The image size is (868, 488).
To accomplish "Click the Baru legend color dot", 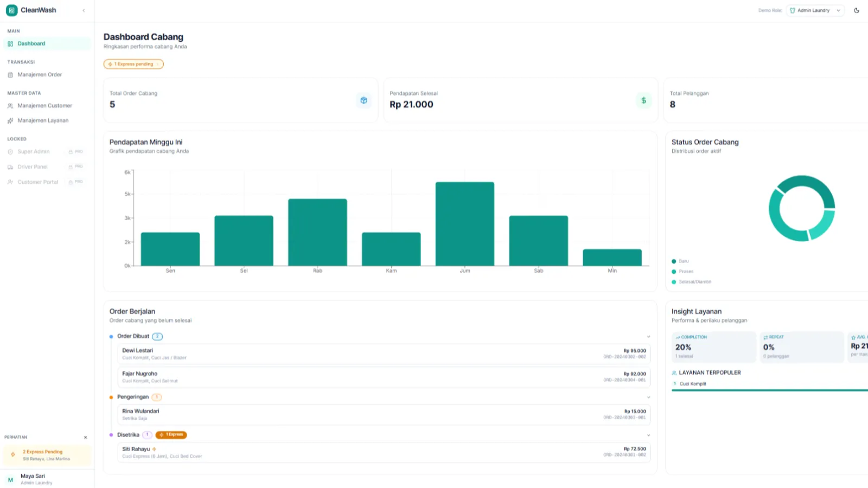I will point(674,261).
